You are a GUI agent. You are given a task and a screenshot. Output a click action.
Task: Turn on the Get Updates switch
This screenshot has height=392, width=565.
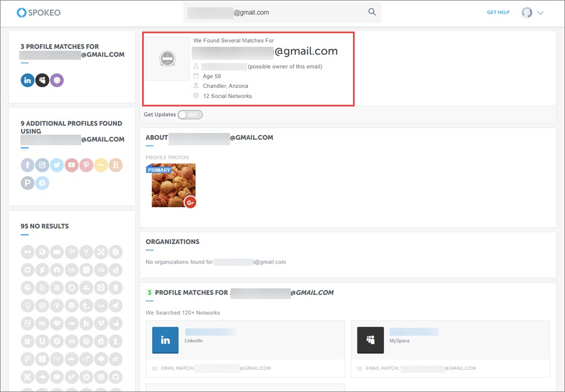(x=190, y=114)
